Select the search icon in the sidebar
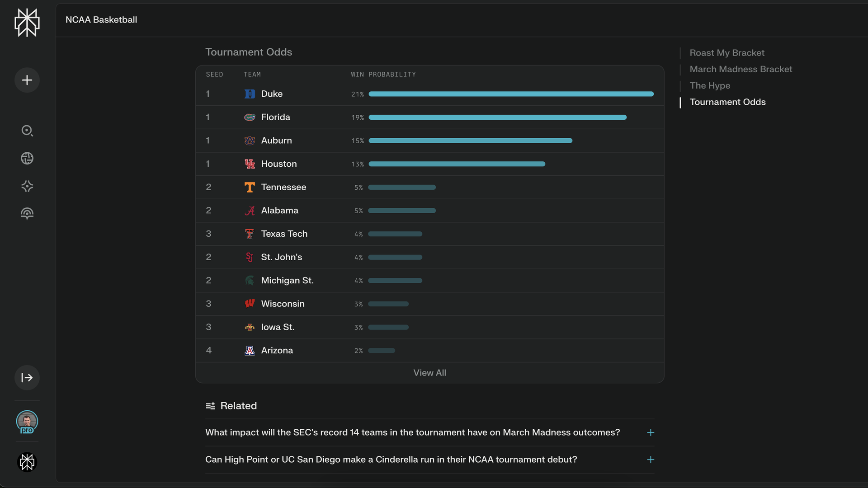Viewport: 868px width, 488px height. tap(27, 131)
